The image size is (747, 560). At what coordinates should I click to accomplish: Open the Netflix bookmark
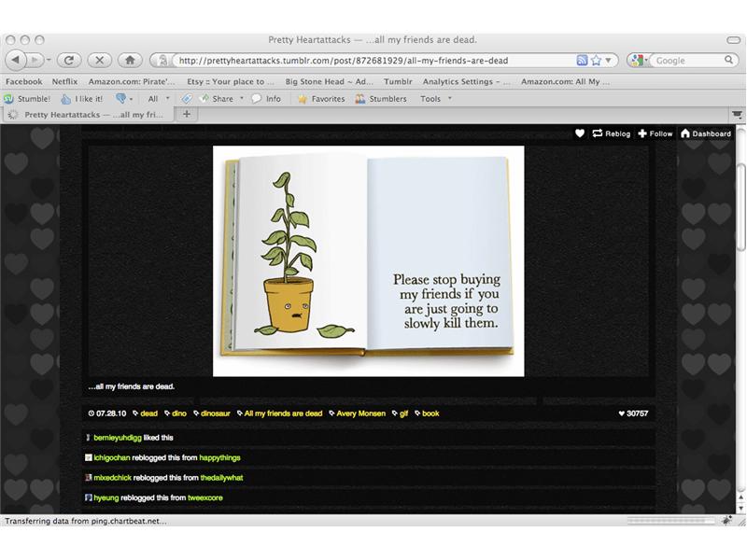(x=64, y=81)
